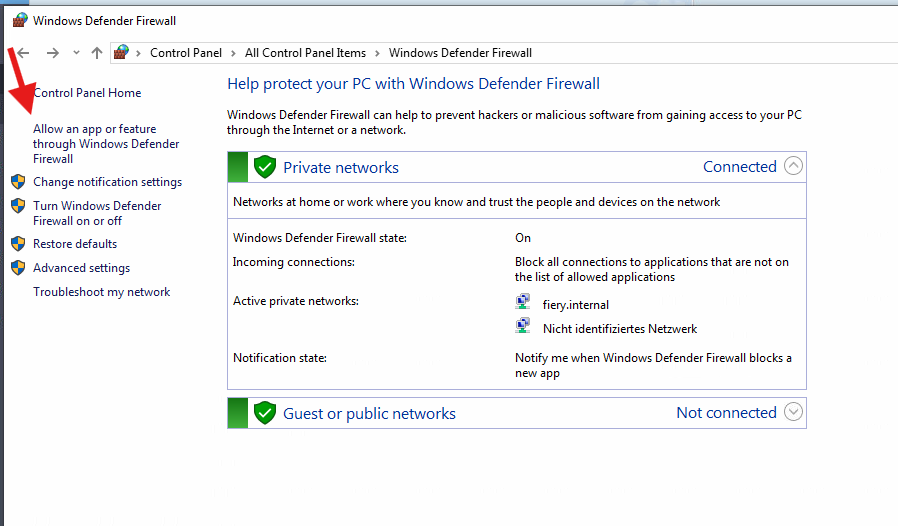The image size is (898, 526).
Task: Click the Help protect your PC heading
Action: (413, 84)
